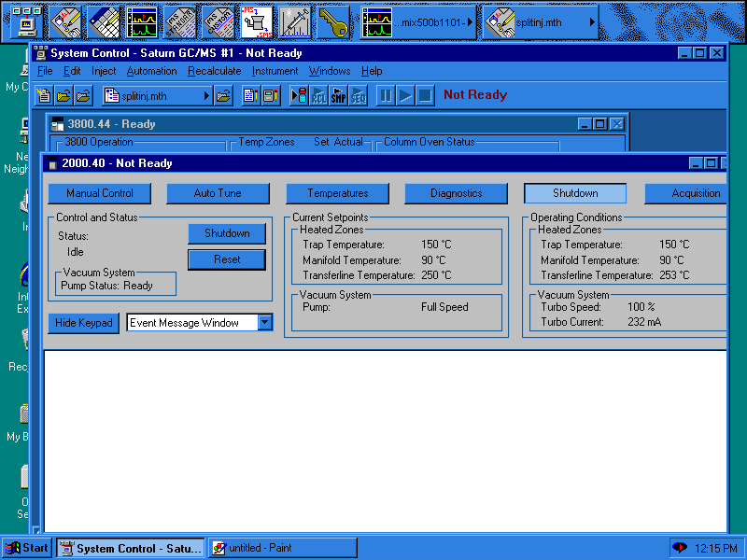Click the Pump Status: Ready text
Screen dimensions: 747x560
click(106, 286)
